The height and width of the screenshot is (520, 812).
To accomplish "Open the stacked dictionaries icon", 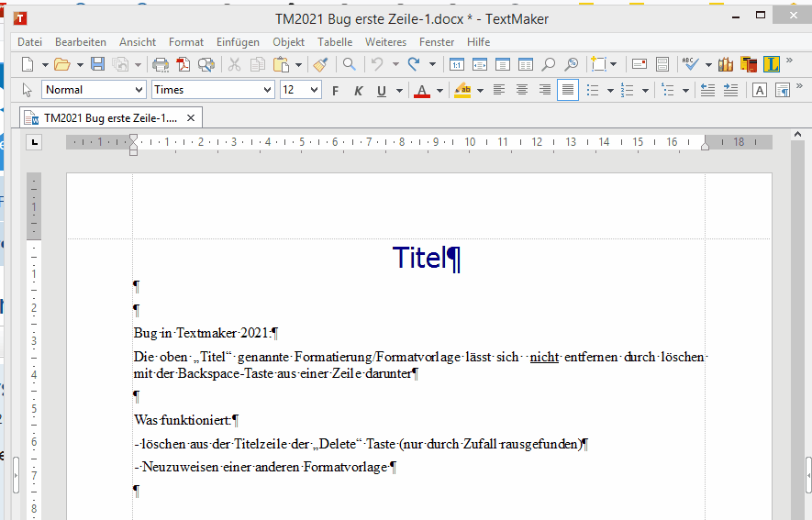I will pyautogui.click(x=749, y=64).
